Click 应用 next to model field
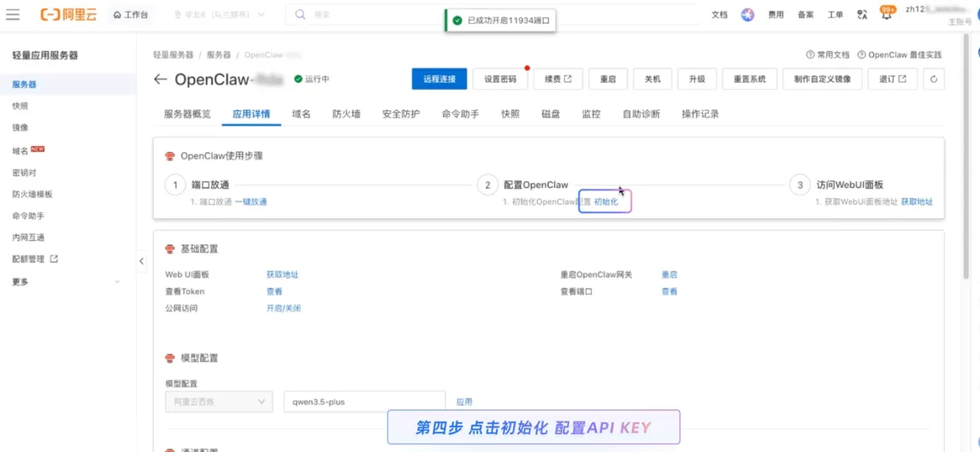The image size is (980, 452). coord(464,402)
